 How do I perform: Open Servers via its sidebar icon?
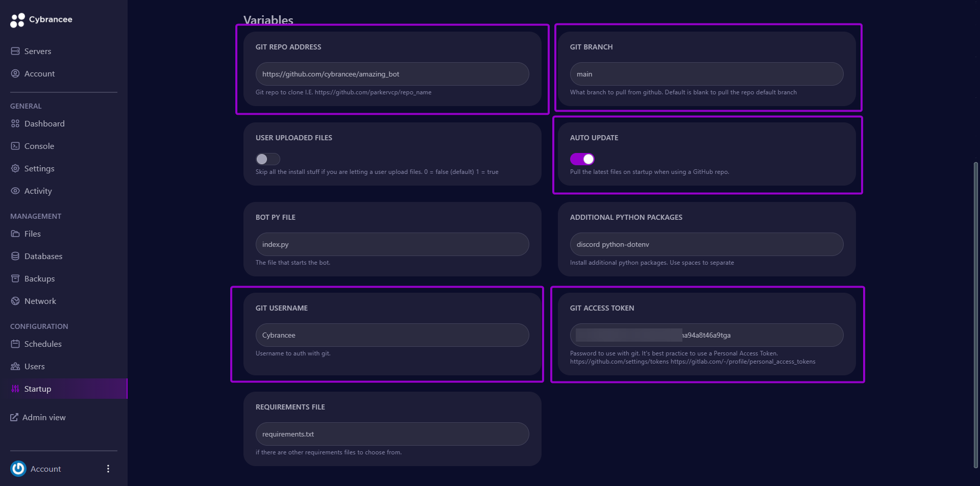(15, 52)
